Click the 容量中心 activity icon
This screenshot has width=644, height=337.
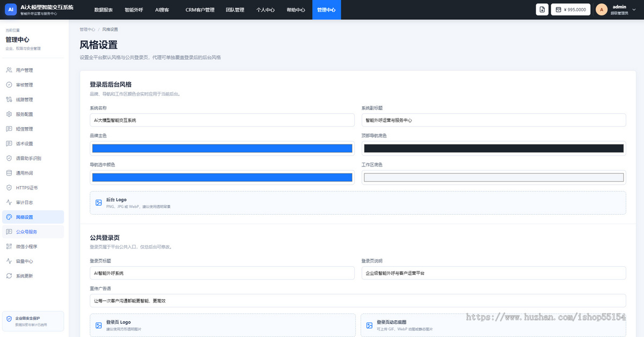click(x=9, y=261)
